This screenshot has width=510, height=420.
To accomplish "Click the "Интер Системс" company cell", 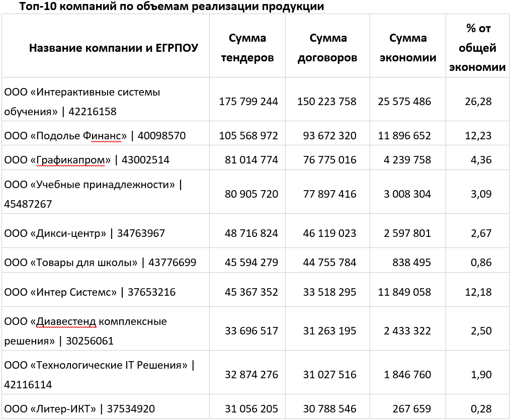I will pyautogui.click(x=90, y=292).
